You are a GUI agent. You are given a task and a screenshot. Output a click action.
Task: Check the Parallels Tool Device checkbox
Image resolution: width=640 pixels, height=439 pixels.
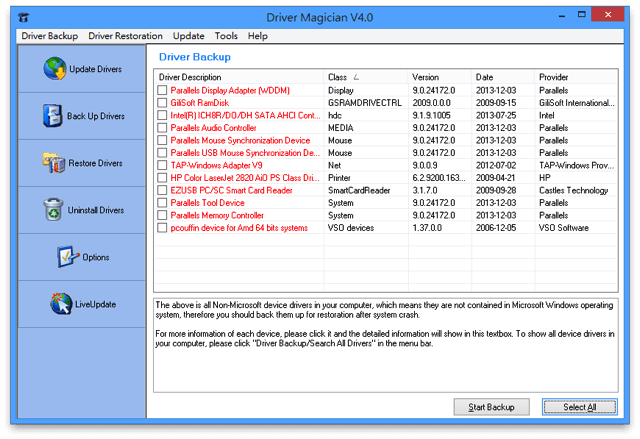coord(162,203)
